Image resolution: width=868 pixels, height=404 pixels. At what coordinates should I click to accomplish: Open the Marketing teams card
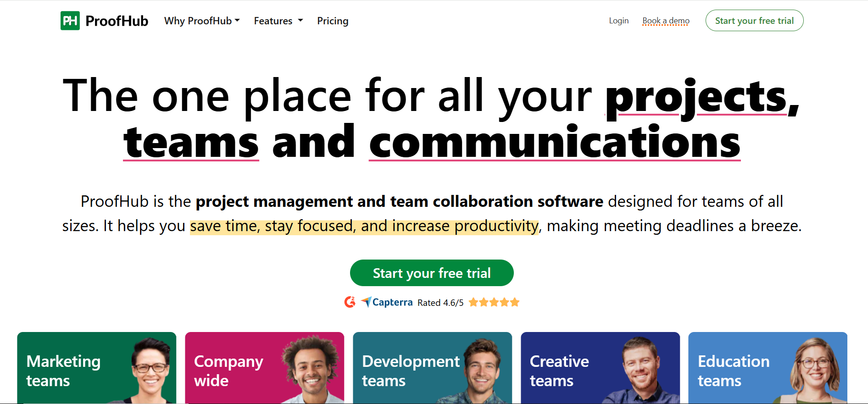point(97,368)
